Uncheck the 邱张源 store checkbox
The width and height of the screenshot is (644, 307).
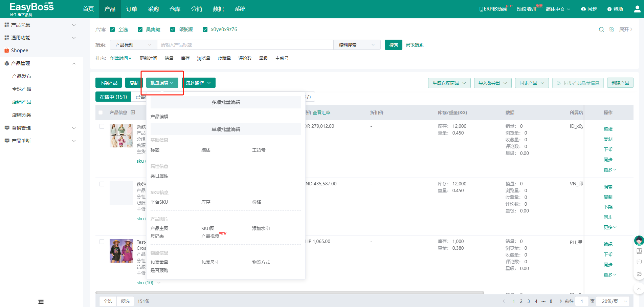point(173,29)
